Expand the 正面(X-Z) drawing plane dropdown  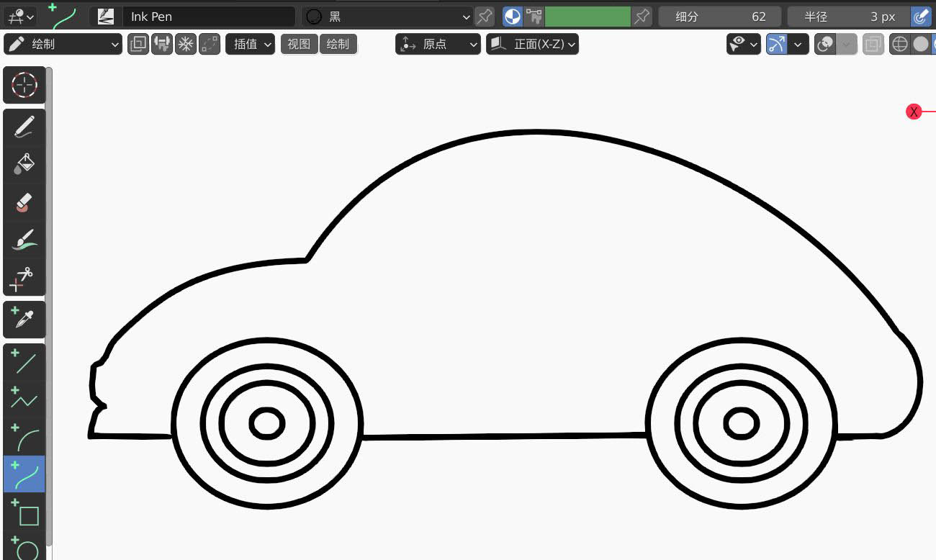pyautogui.click(x=533, y=45)
